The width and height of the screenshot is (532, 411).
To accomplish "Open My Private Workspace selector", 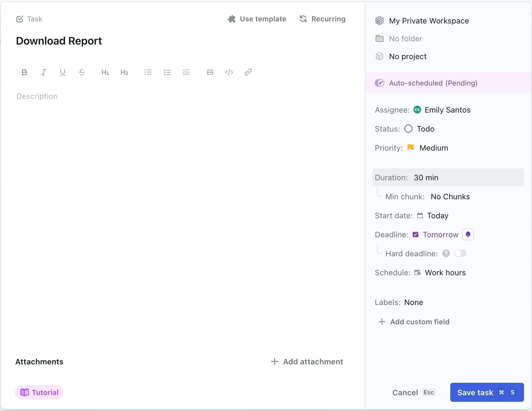I will [x=429, y=21].
